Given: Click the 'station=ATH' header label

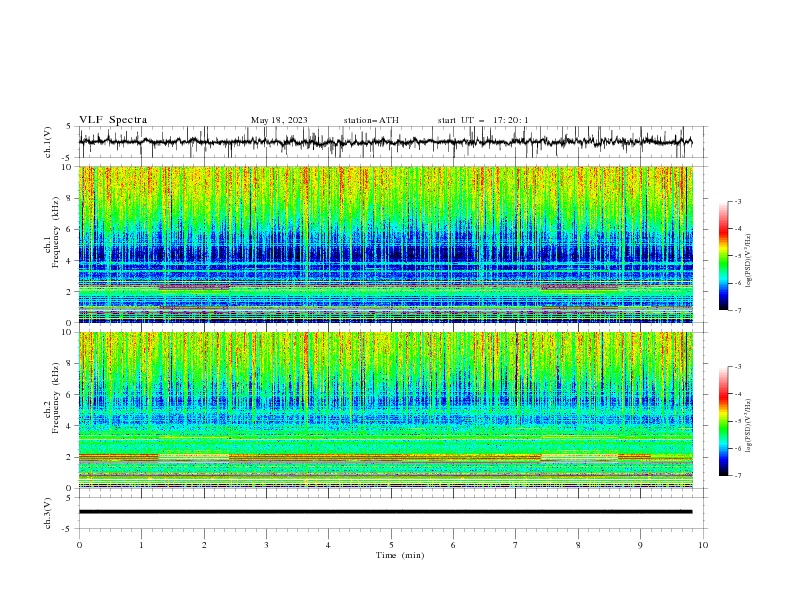Looking at the screenshot, I should click(371, 120).
